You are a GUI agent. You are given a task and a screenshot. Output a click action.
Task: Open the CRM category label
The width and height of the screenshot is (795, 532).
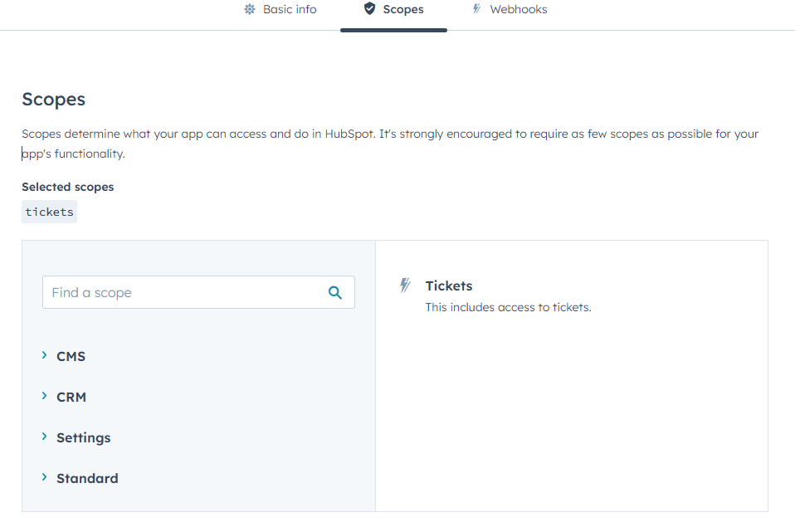(71, 397)
